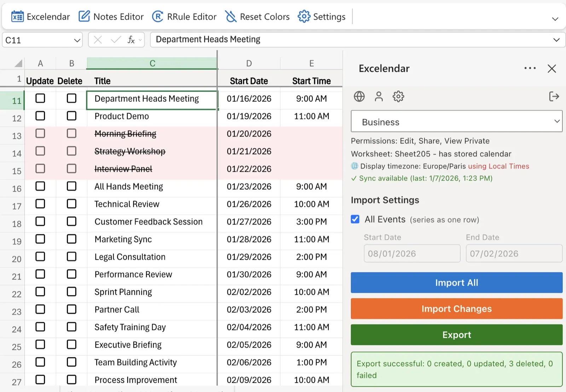Image resolution: width=566 pixels, height=392 pixels.
Task: Click the formula bar text Department Heads Meeting
Action: pyautogui.click(x=208, y=39)
